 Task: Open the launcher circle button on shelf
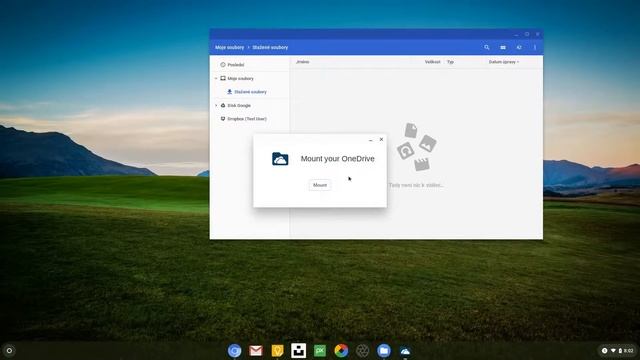click(9, 350)
